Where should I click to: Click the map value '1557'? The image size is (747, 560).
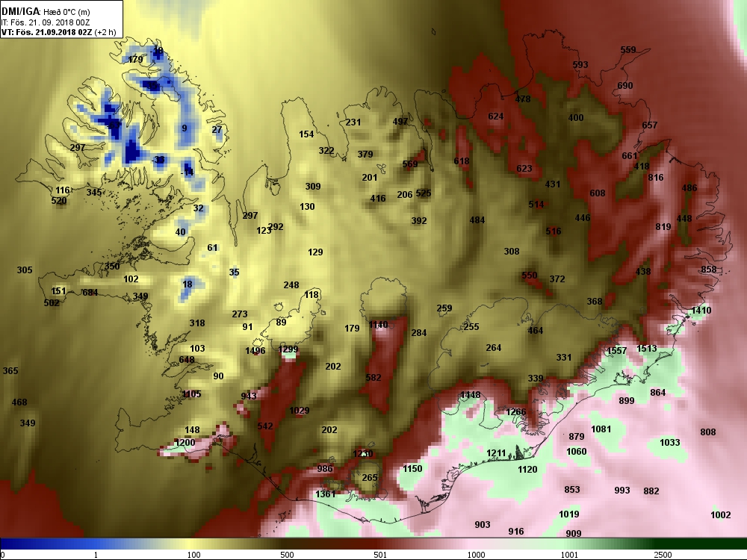point(616,351)
